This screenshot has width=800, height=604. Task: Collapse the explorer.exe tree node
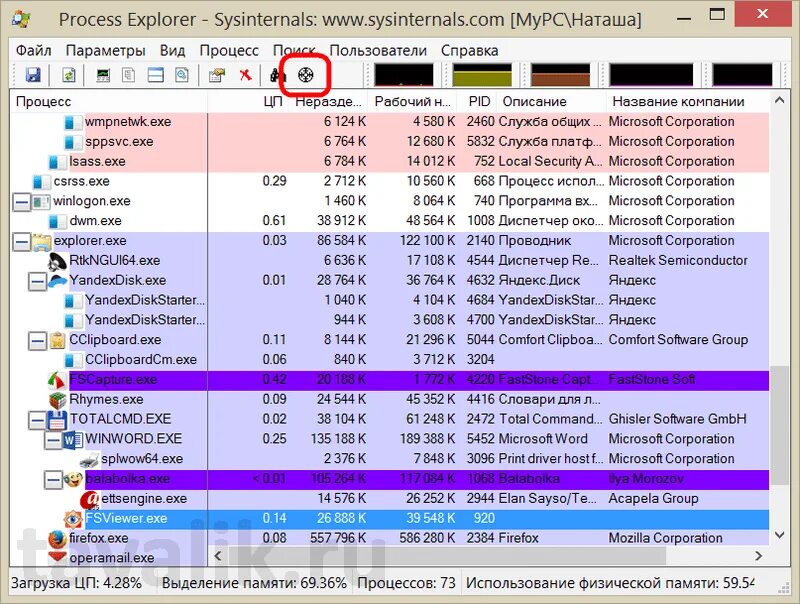[21, 241]
